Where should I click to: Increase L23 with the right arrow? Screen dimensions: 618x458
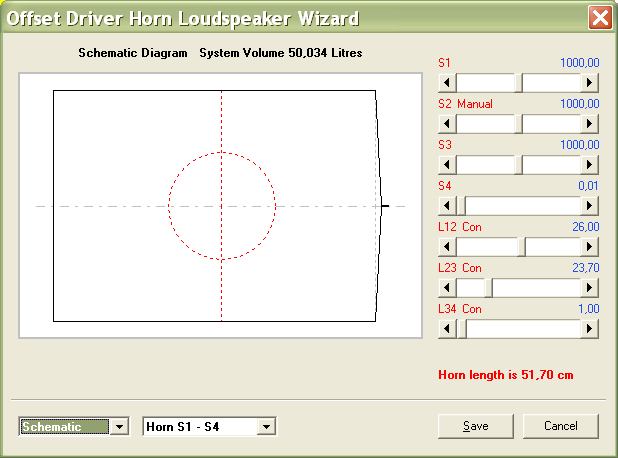[589, 288]
